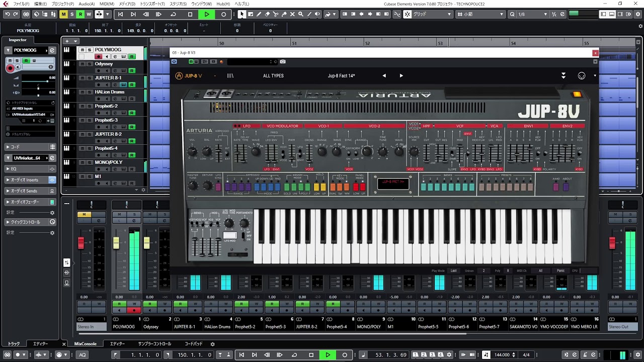
Task: Click the Redo arrow icon
Action: tap(16, 14)
